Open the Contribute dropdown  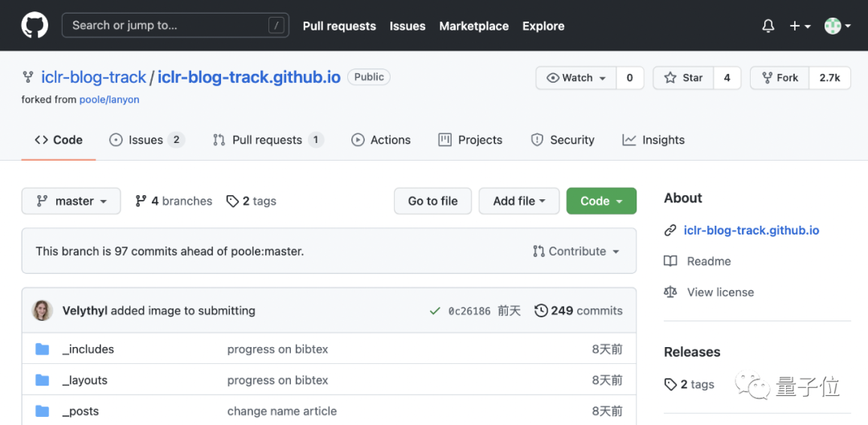[575, 251]
